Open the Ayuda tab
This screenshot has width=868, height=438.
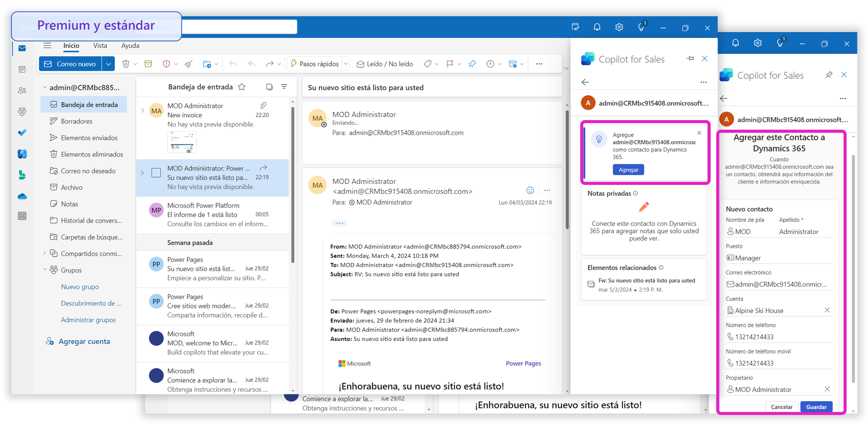pyautogui.click(x=130, y=45)
